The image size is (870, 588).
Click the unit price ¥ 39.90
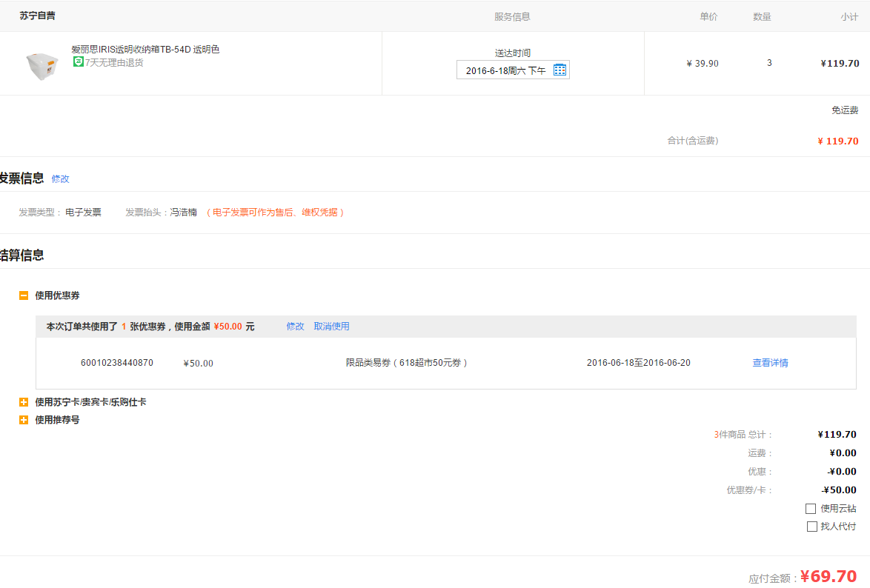pyautogui.click(x=703, y=63)
